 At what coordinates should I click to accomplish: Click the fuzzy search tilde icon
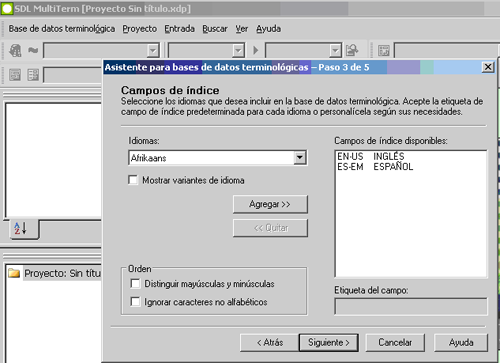click(33, 50)
